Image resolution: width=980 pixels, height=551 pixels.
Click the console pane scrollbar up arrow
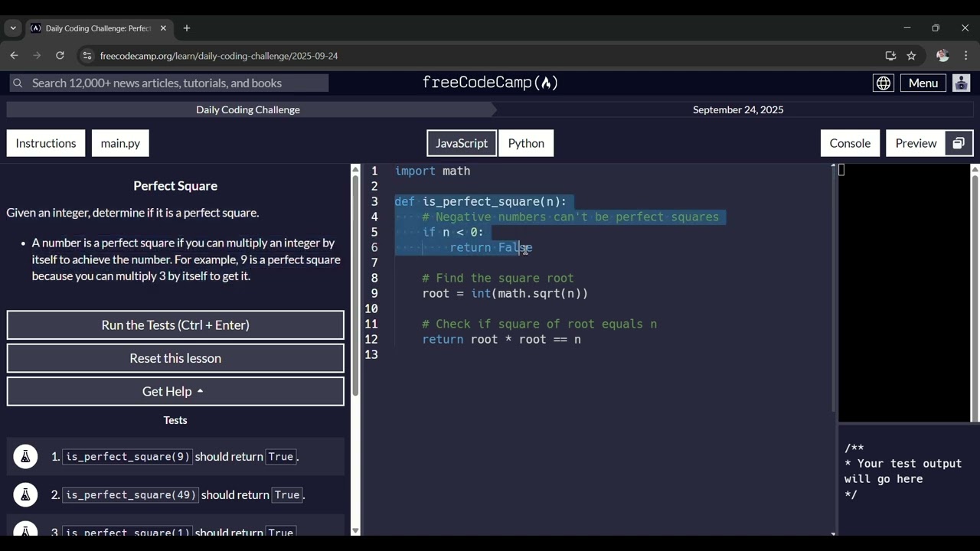(x=975, y=168)
